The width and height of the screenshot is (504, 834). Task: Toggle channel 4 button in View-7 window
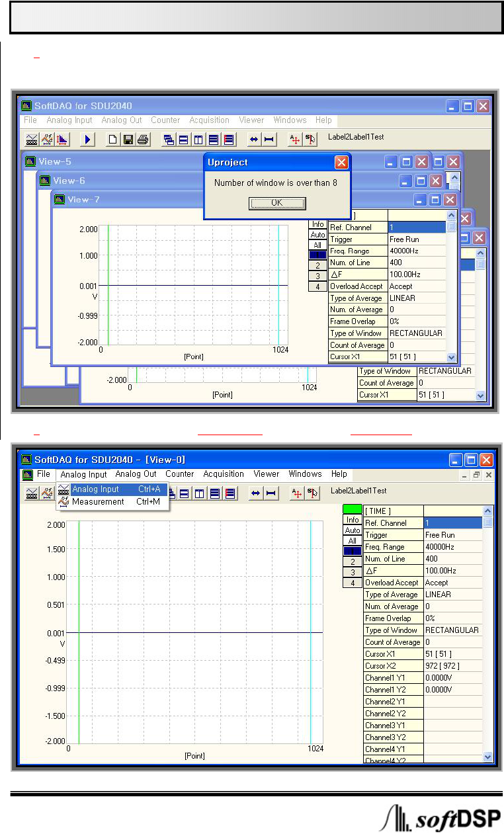[x=318, y=287]
